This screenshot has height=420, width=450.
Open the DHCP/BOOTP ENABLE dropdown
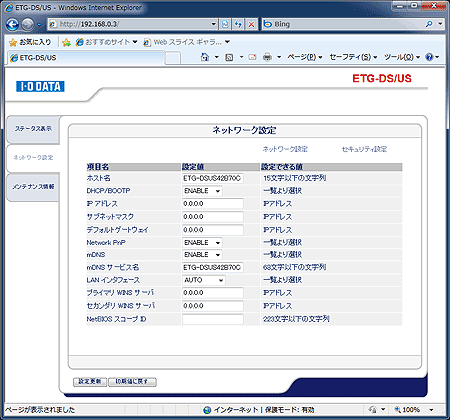pyautogui.click(x=202, y=191)
